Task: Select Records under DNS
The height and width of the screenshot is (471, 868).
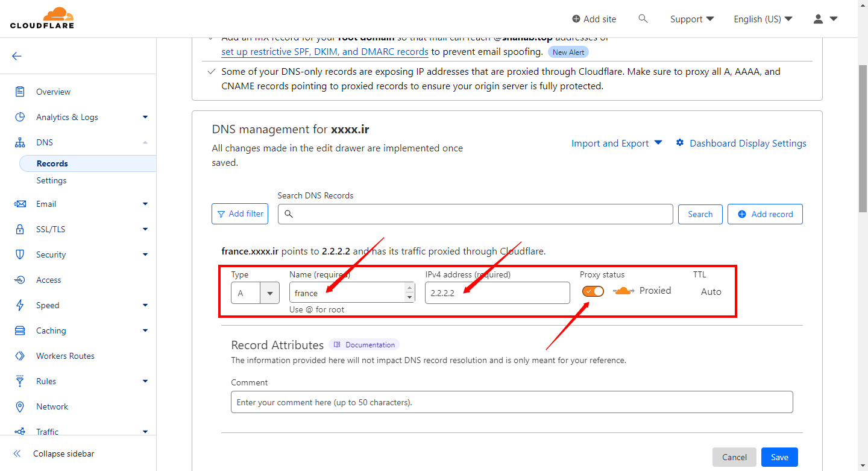Action: 88,163
